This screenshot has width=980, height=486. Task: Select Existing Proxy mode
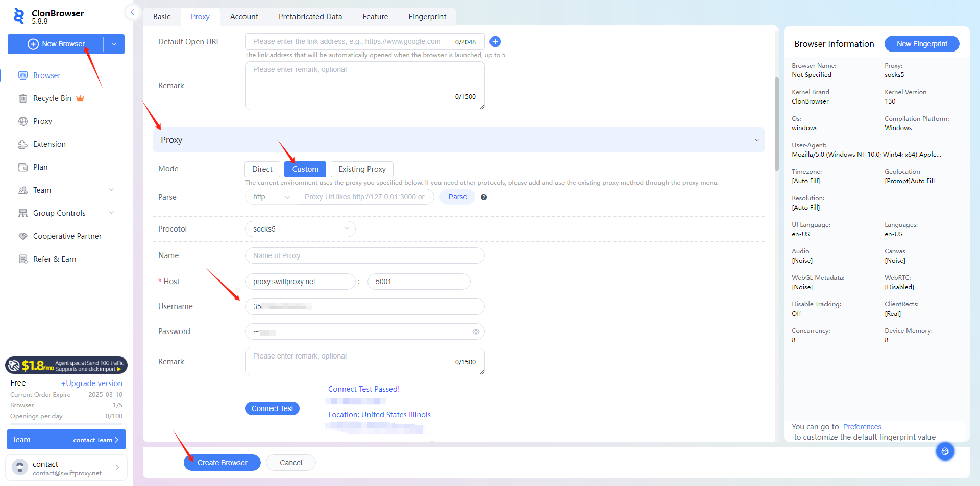point(362,169)
